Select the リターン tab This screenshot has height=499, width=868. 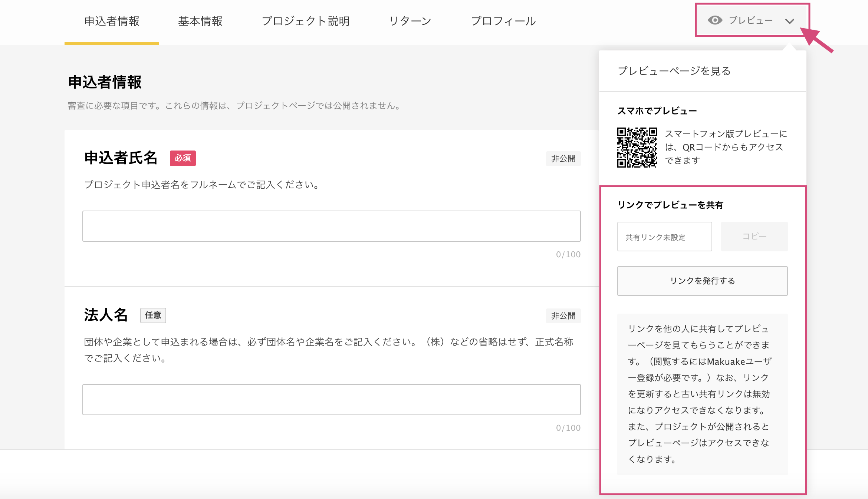click(410, 21)
